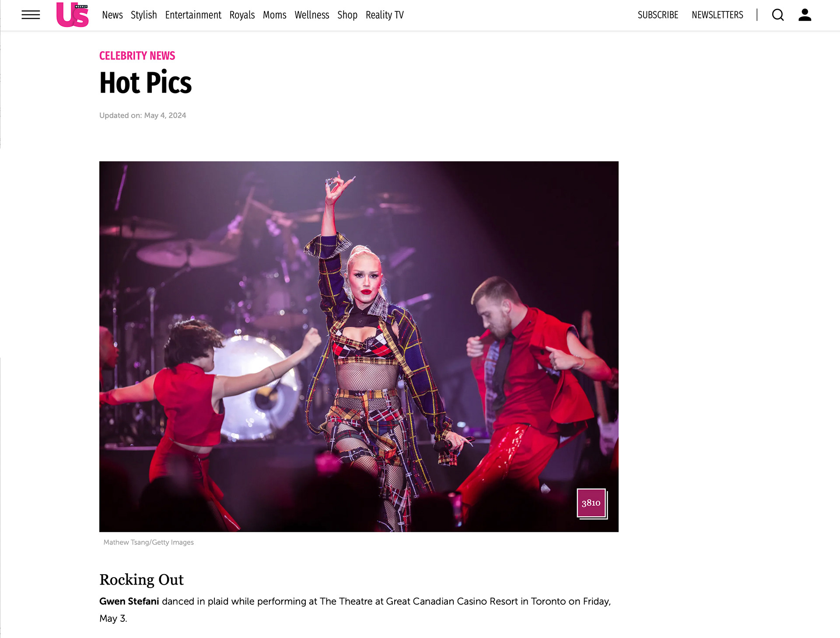The width and height of the screenshot is (840, 638).
Task: Open the 3810 photo gallery badge
Action: pyautogui.click(x=591, y=503)
